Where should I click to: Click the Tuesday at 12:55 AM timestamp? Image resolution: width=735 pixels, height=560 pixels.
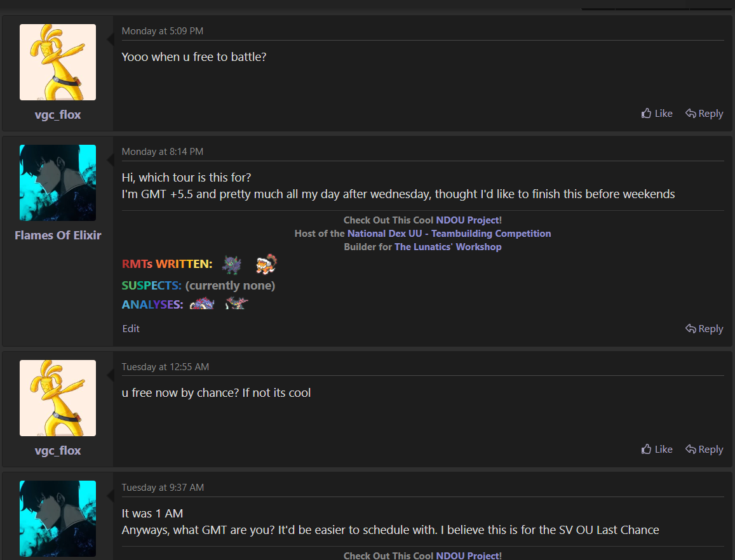click(x=165, y=366)
